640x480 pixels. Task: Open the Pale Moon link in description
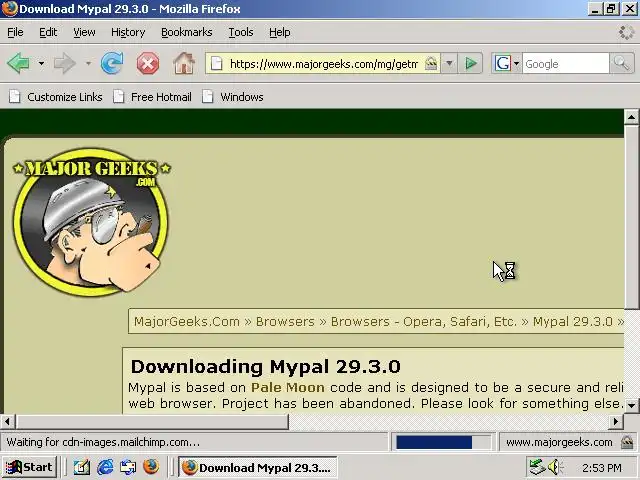click(288, 387)
